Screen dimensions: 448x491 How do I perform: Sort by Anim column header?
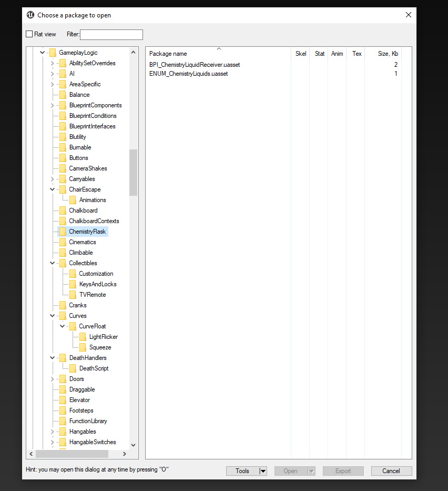tap(337, 54)
